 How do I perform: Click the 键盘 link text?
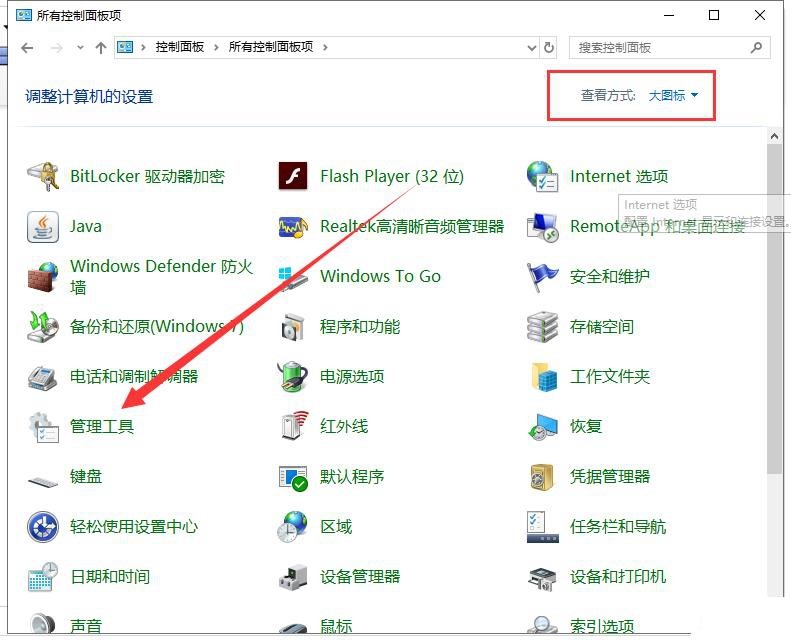click(x=86, y=477)
